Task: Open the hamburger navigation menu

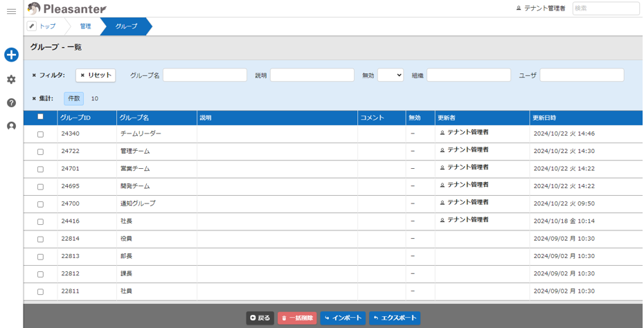Action: click(x=11, y=11)
